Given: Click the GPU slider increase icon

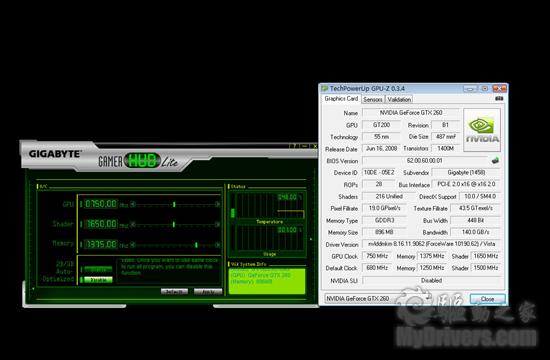Looking at the screenshot, I should 217,204.
